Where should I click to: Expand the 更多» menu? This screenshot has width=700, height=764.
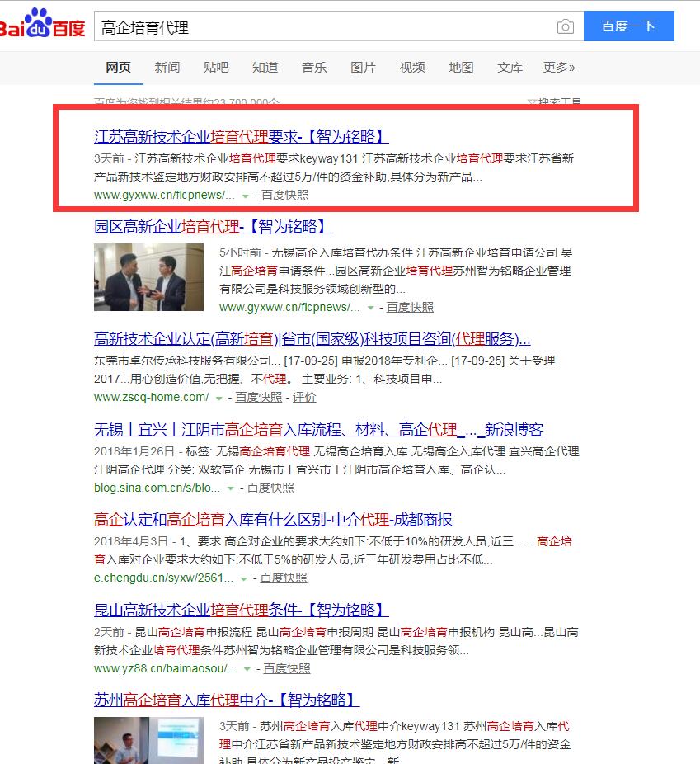coord(559,68)
